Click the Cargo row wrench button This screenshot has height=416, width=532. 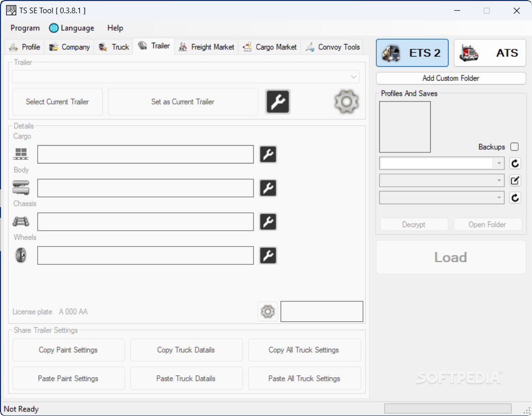(268, 154)
